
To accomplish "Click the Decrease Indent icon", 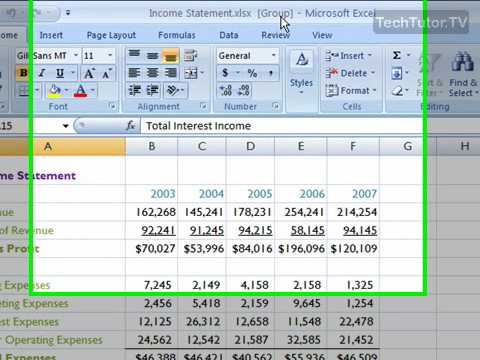I will (134, 90).
